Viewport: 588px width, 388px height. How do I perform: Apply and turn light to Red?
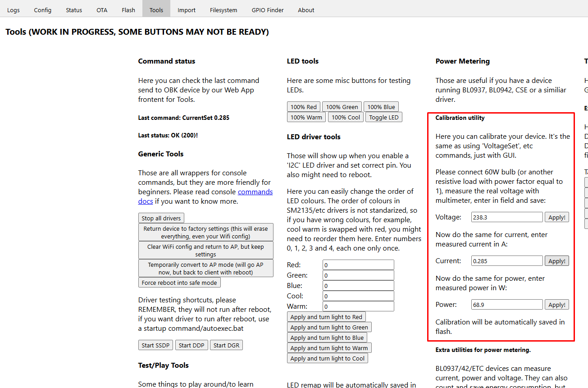tap(326, 317)
